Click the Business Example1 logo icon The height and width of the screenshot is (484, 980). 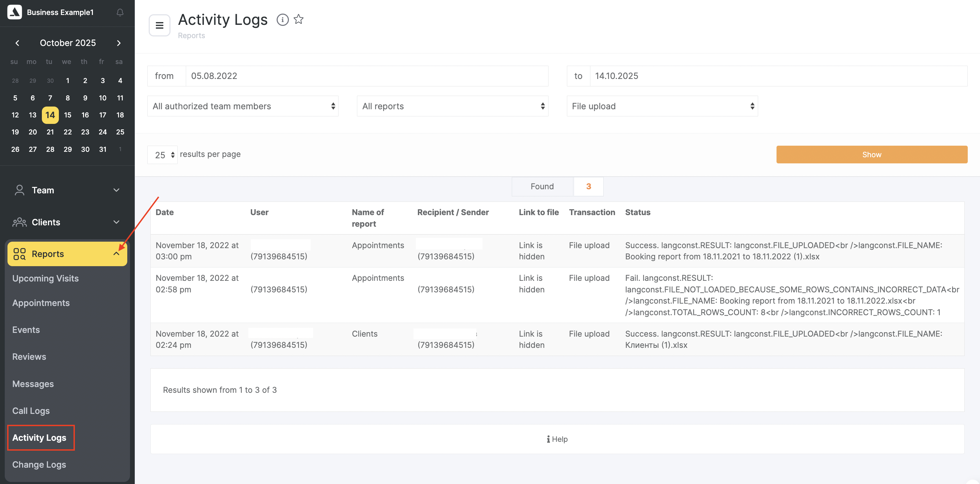tap(14, 12)
